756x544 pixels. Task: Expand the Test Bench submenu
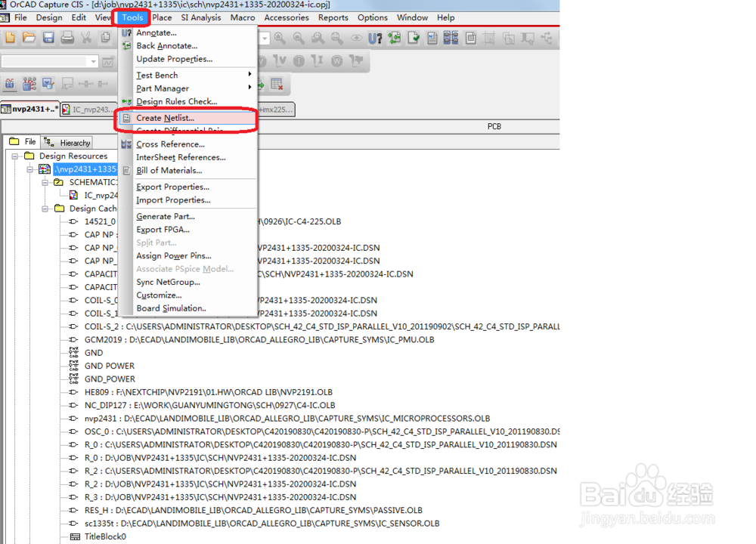click(188, 75)
